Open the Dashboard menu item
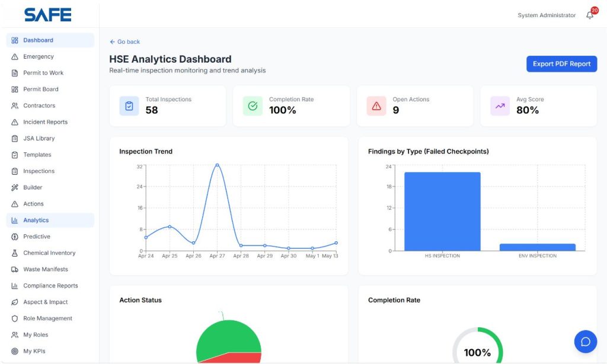This screenshot has height=364, width=607. pyautogui.click(x=50, y=40)
